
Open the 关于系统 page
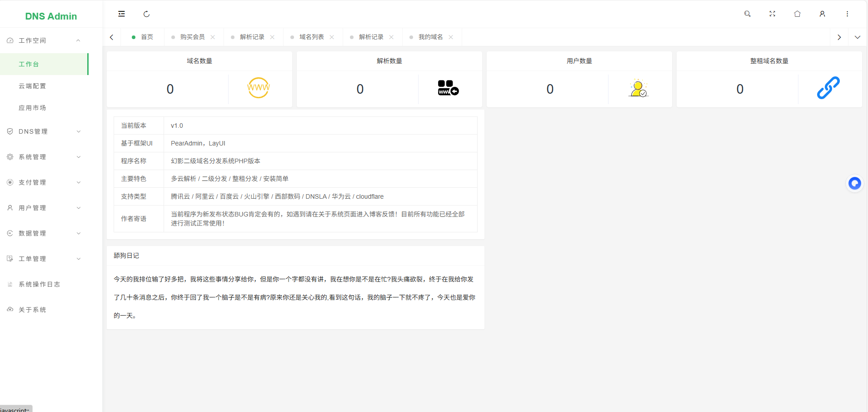[x=32, y=310]
